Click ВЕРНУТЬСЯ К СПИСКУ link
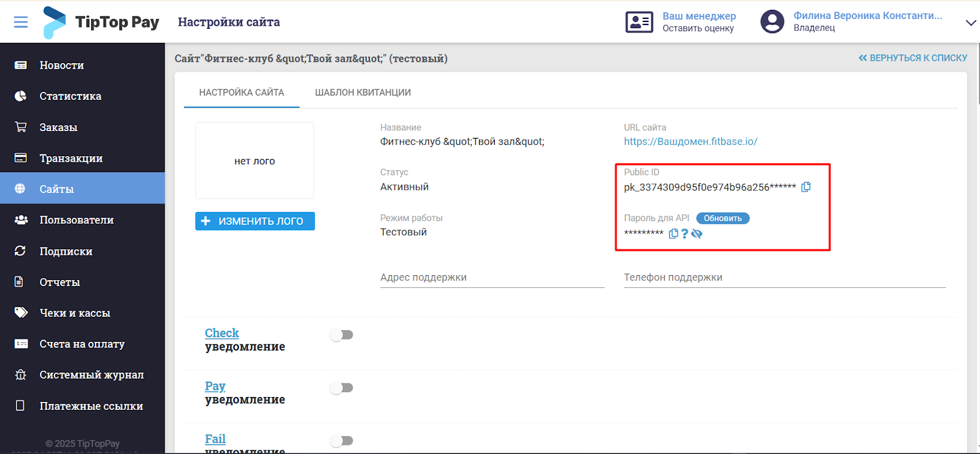The width and height of the screenshot is (980, 454). pyautogui.click(x=913, y=58)
